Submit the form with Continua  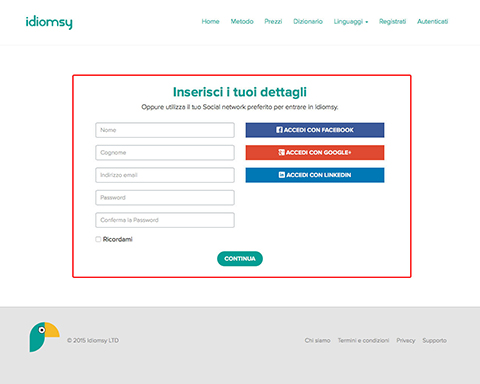[x=240, y=259]
